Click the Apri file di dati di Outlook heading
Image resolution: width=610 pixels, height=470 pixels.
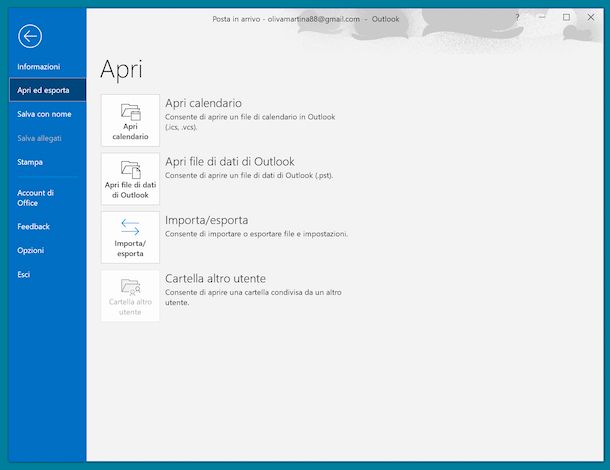[230, 161]
